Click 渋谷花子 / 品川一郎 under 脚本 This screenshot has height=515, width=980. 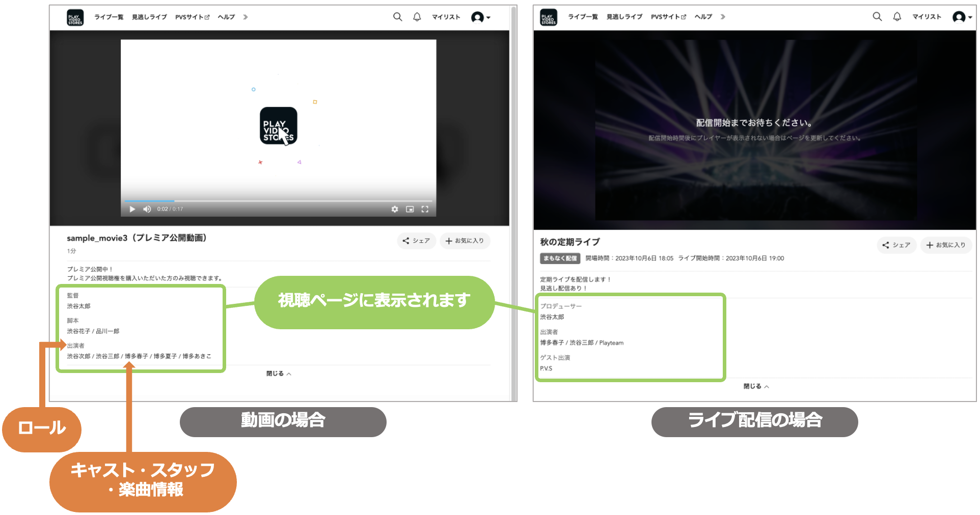click(x=93, y=331)
